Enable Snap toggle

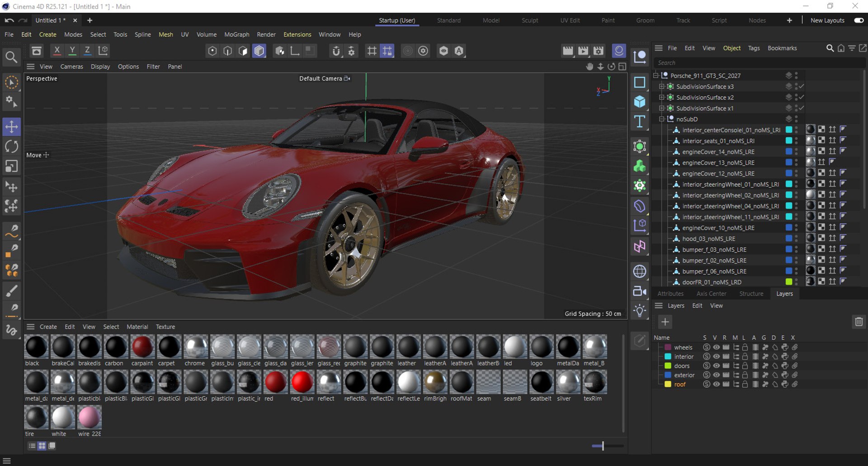click(336, 51)
